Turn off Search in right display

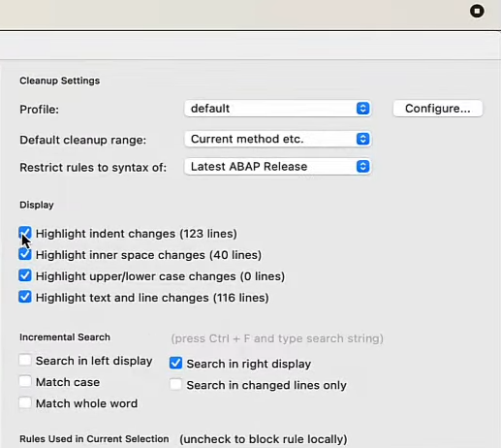click(175, 363)
